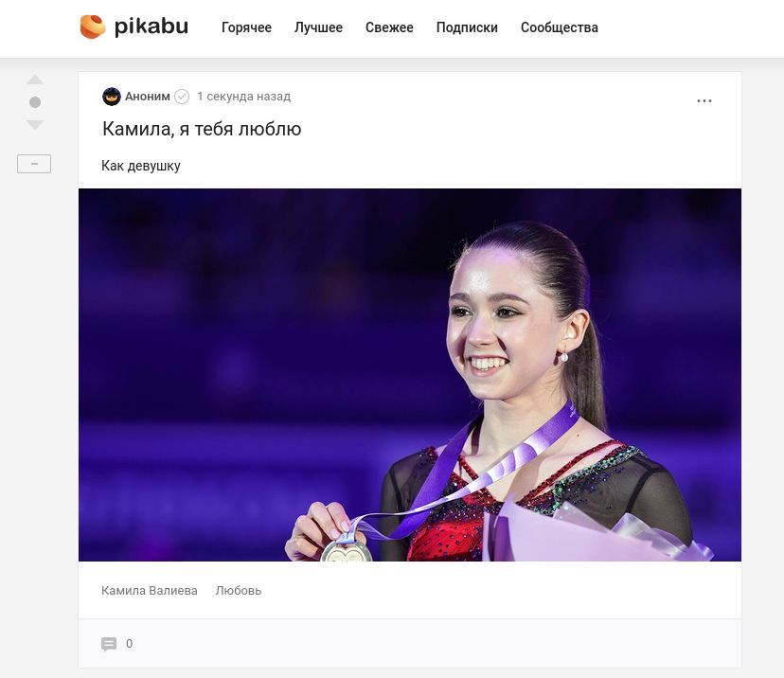Click the pikabu orange logo icon
Screen dimensions: 784x678
tap(93, 27)
